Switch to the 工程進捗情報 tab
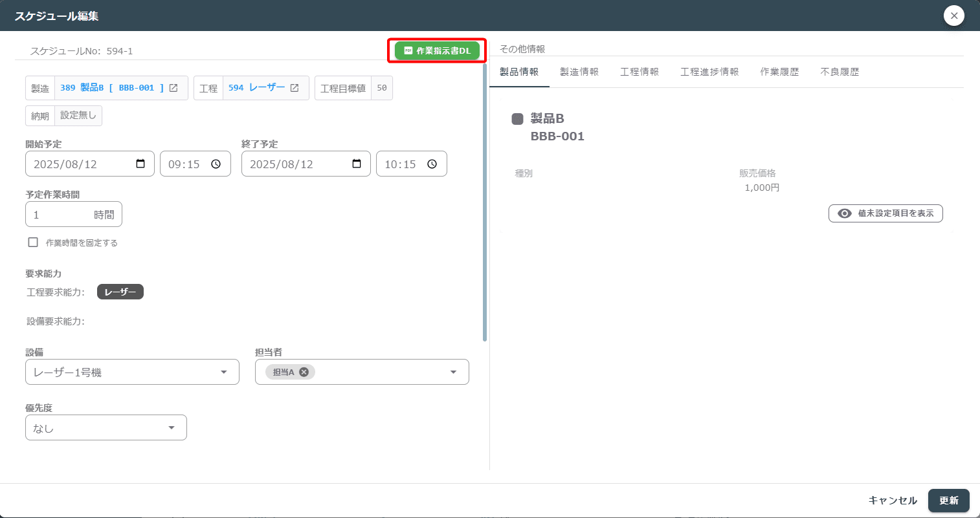The image size is (980, 518). (709, 72)
